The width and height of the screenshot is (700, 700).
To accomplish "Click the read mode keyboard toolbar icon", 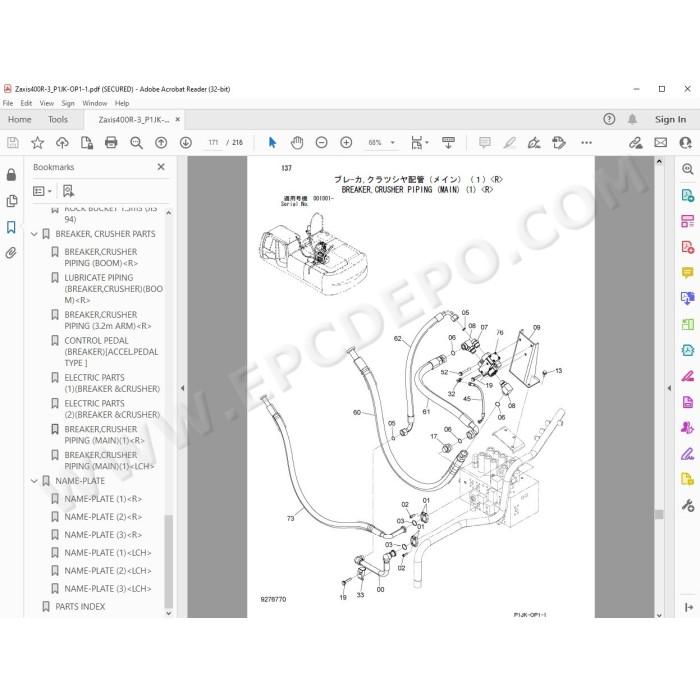I will 448,142.
